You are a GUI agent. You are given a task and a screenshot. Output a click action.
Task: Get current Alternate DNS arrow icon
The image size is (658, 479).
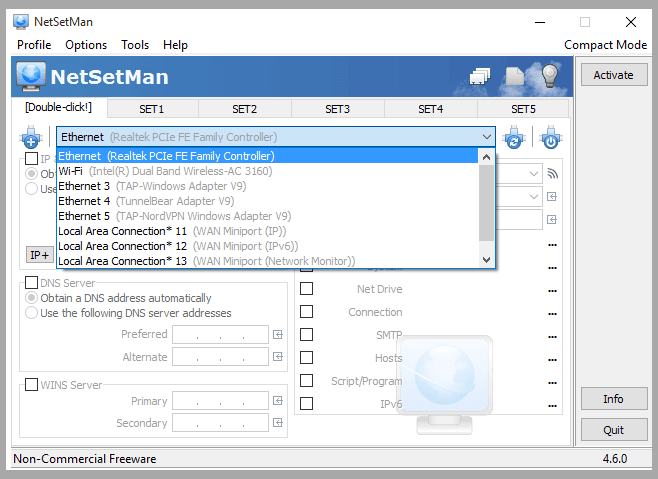click(278, 356)
